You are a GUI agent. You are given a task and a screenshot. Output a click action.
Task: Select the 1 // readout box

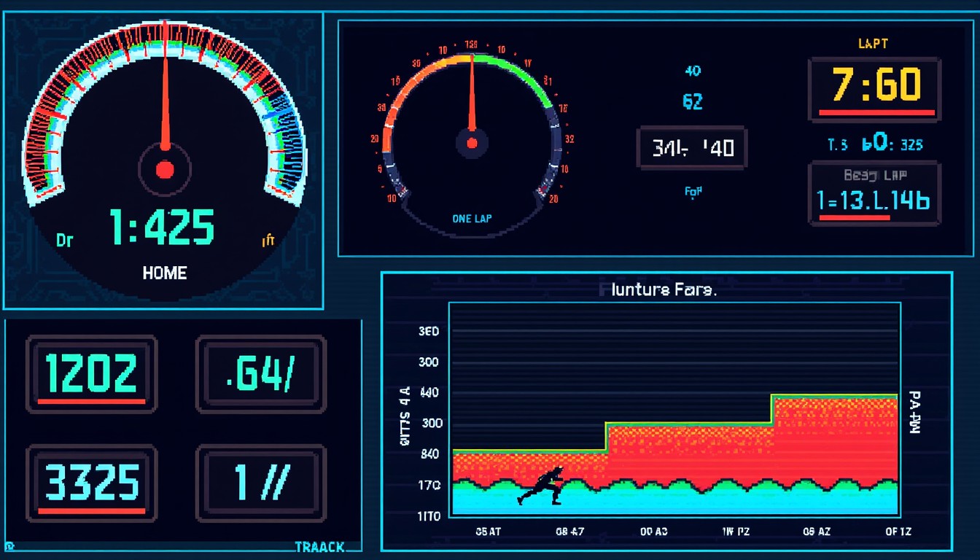(x=261, y=483)
